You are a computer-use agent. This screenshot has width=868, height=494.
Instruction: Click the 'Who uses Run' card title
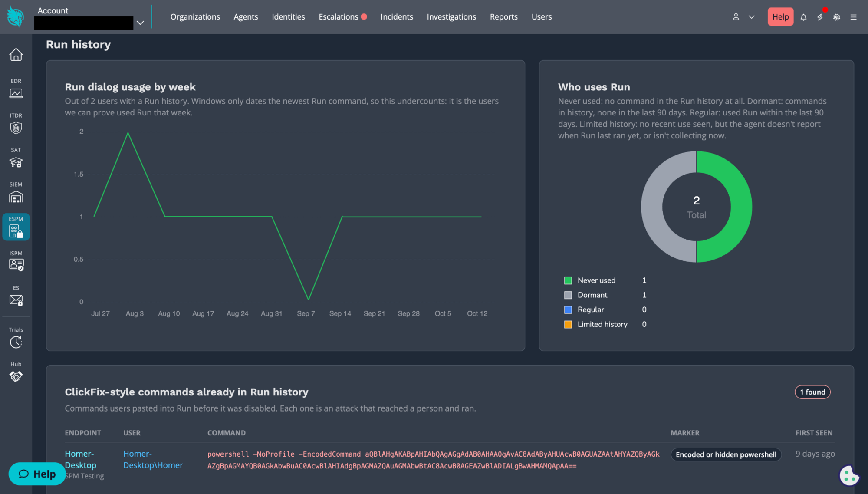(x=594, y=87)
